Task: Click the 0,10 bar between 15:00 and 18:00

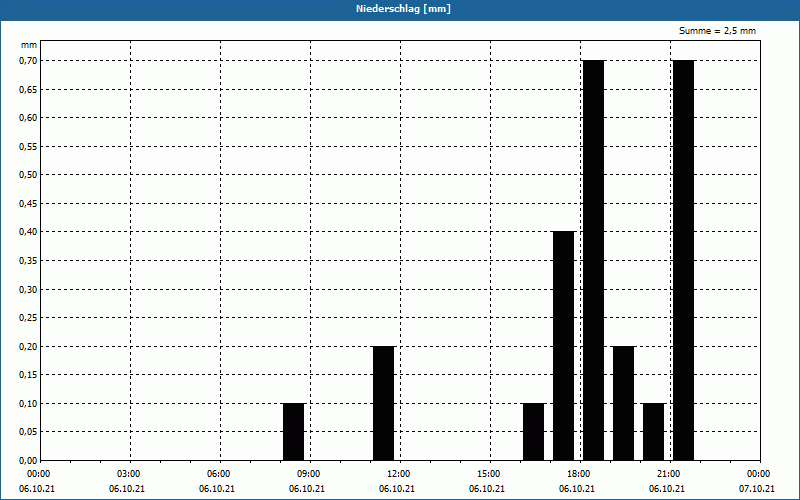Action: (534, 432)
